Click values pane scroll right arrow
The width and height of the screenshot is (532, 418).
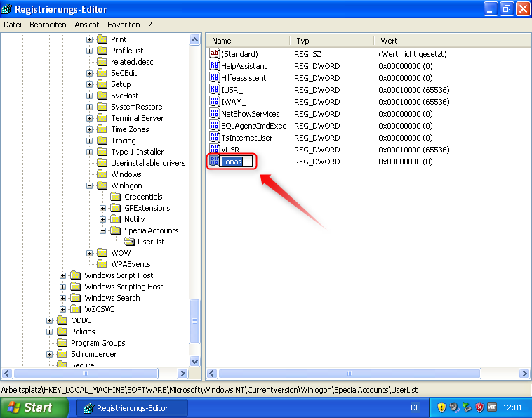pos(524,374)
